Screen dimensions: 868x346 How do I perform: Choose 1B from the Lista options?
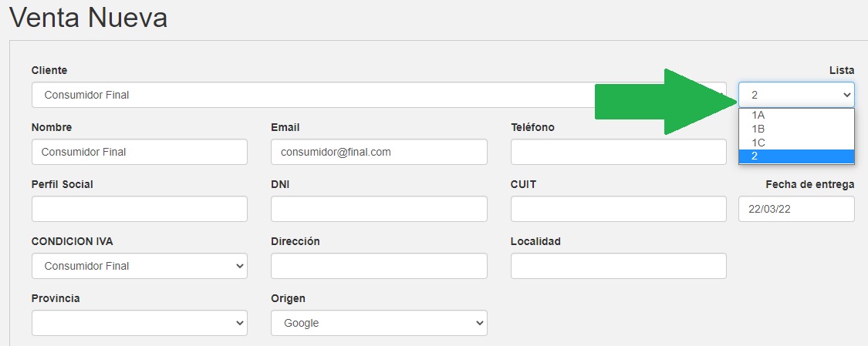click(x=795, y=129)
